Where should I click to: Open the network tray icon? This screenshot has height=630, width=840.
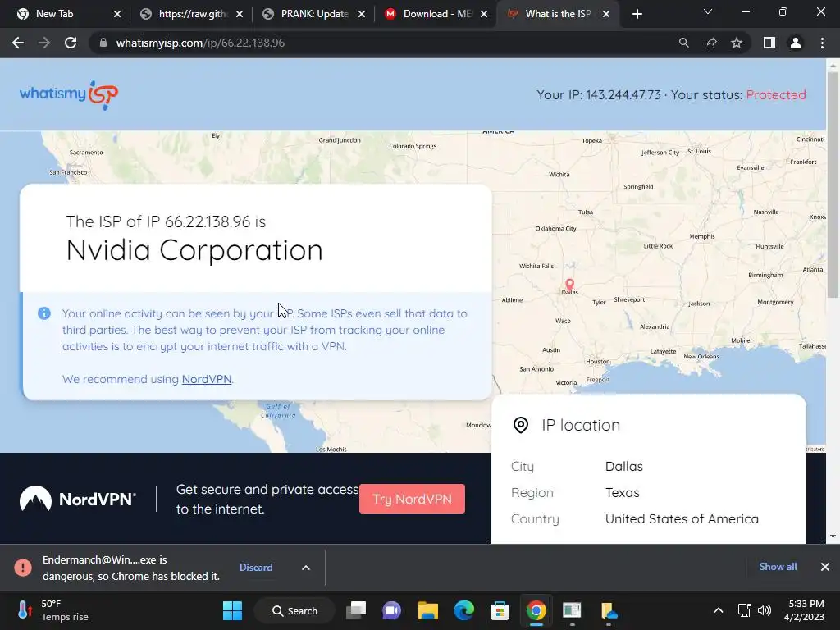tap(744, 610)
